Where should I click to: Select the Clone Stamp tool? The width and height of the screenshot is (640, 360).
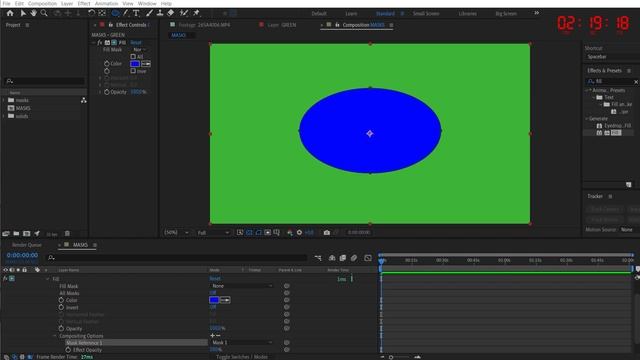[160, 13]
